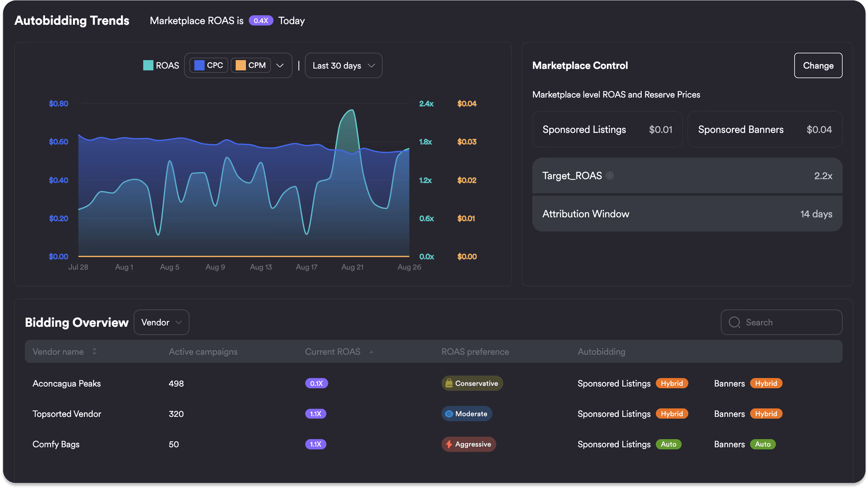Viewport: 868px width, 488px height.
Task: Click the search magnifier icon
Action: point(734,322)
